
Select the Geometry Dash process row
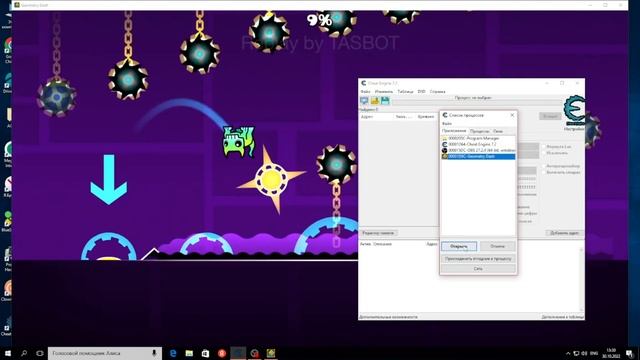478,157
